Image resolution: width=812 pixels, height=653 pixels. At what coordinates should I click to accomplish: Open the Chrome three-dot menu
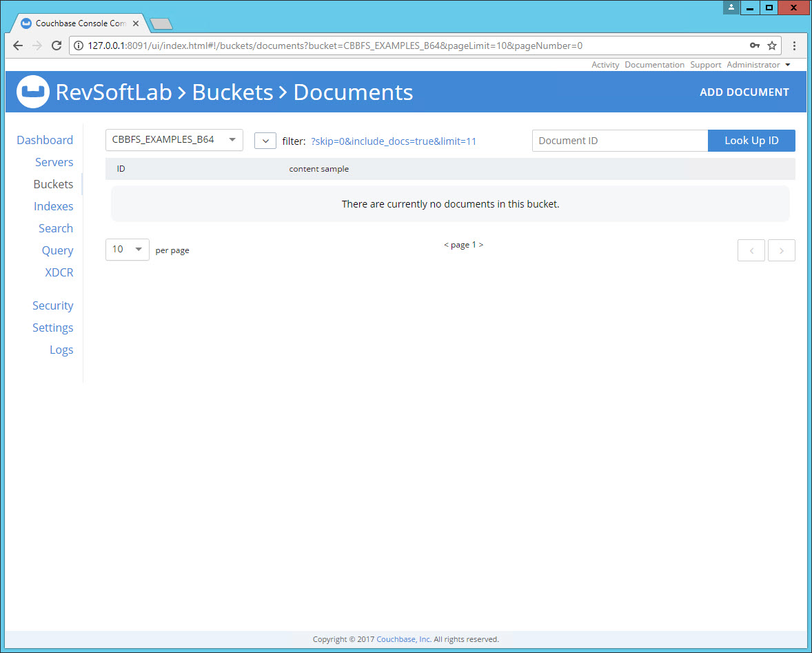pyautogui.click(x=794, y=46)
